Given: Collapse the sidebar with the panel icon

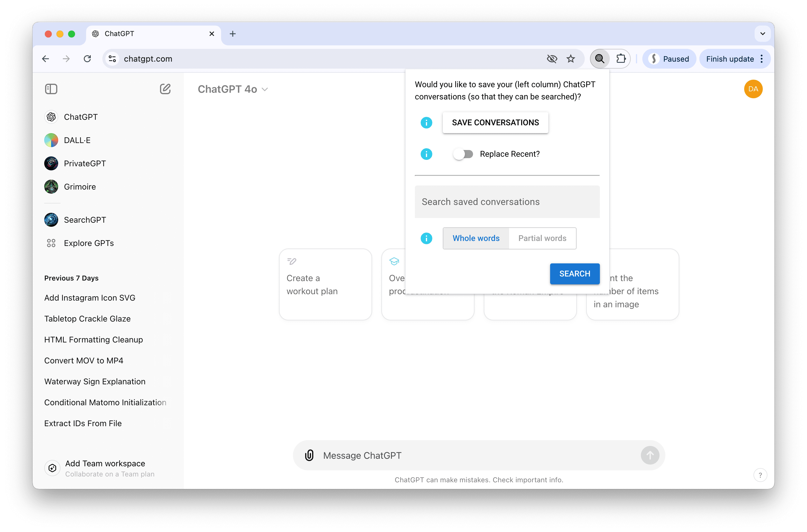Looking at the screenshot, I should point(51,89).
